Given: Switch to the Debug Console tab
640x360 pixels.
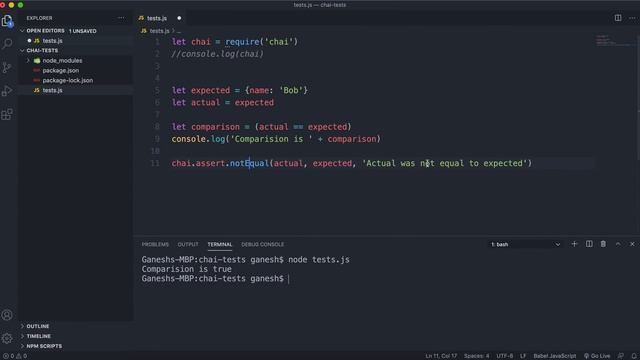Looking at the screenshot, I should (262, 244).
